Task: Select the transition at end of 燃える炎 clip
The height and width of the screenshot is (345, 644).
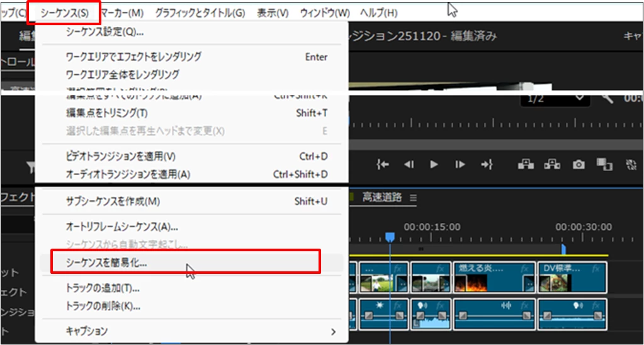Action: pos(529,283)
